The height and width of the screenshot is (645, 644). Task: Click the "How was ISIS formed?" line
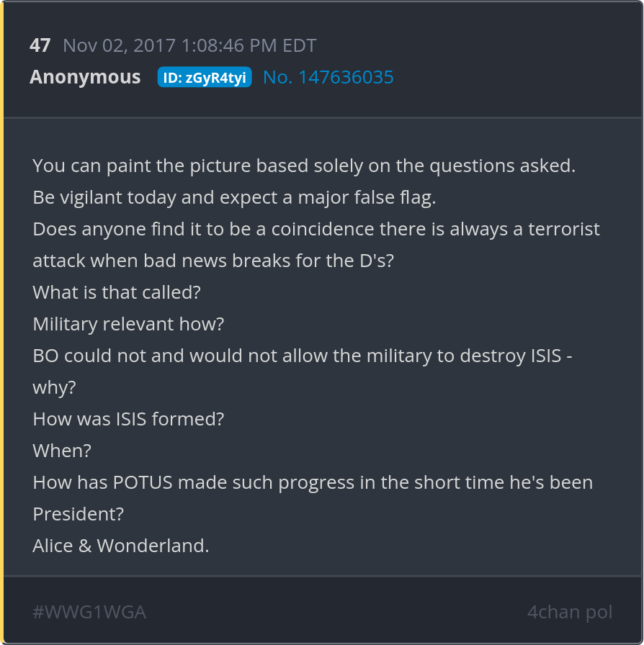128,419
